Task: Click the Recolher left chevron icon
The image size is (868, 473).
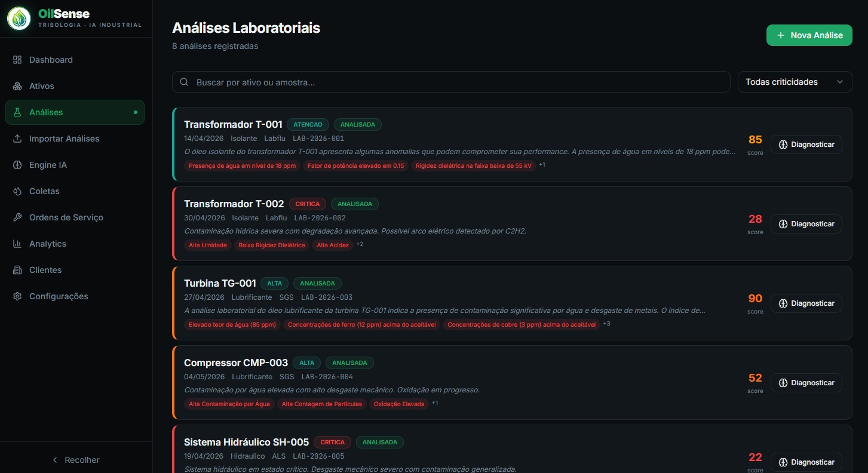Action: 55,460
